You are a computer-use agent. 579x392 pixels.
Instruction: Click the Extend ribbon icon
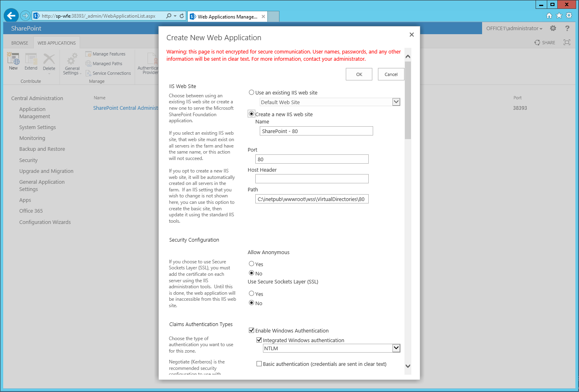[31, 62]
